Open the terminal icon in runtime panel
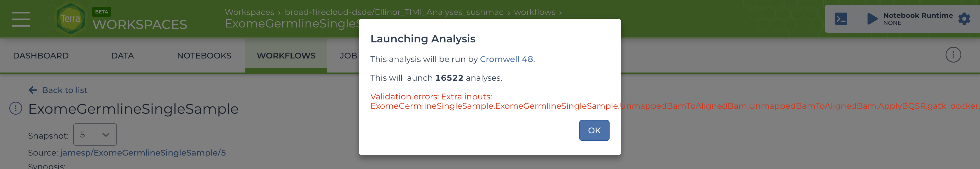The image size is (980, 169). point(841,19)
